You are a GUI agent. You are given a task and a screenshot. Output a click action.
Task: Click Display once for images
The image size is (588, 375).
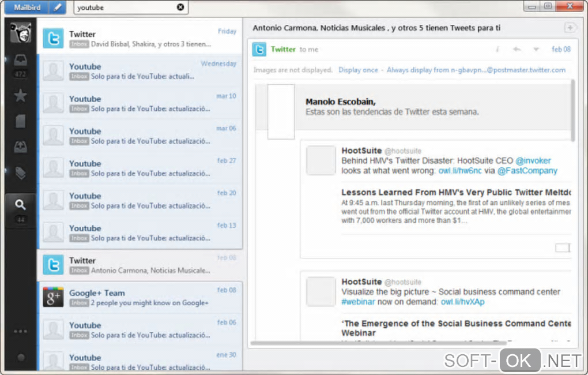tap(358, 70)
